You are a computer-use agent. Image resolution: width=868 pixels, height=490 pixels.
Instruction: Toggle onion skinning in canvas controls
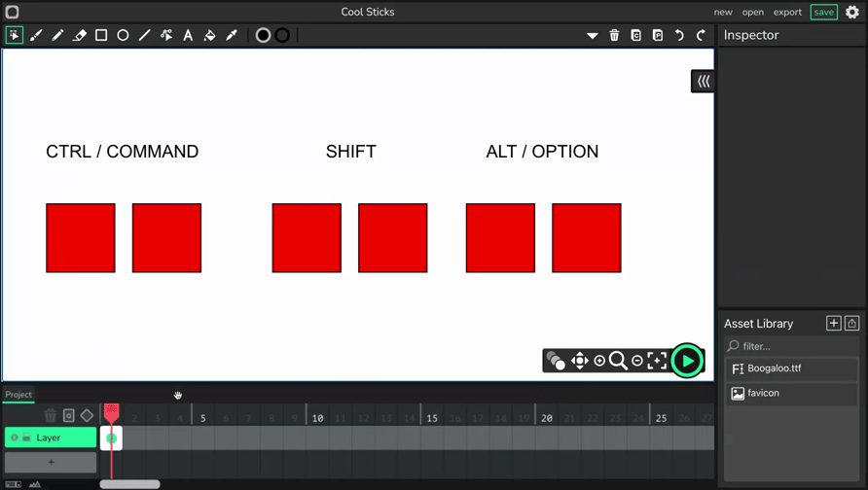(556, 361)
